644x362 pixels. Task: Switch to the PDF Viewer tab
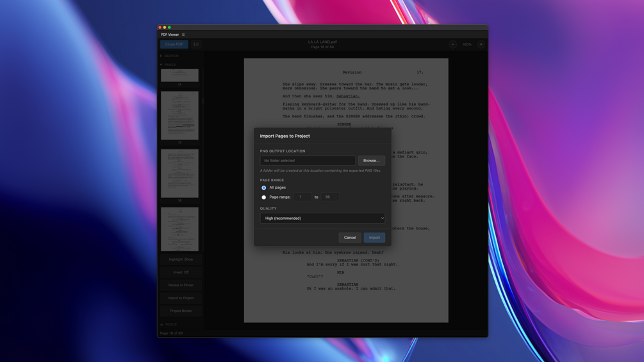pos(170,35)
